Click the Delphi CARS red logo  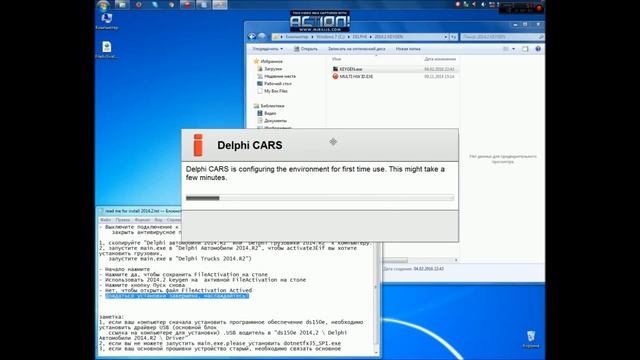tap(198, 145)
